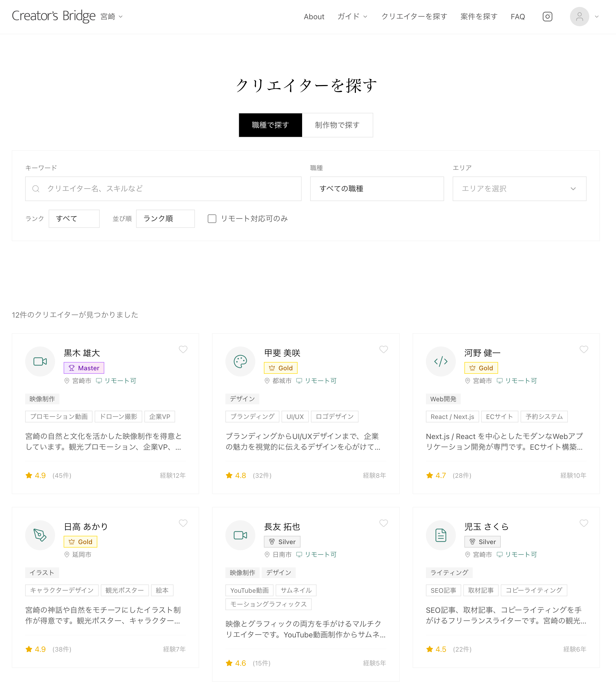Open the ランク filter dropdown
The width and height of the screenshot is (616, 685).
pyautogui.click(x=74, y=219)
